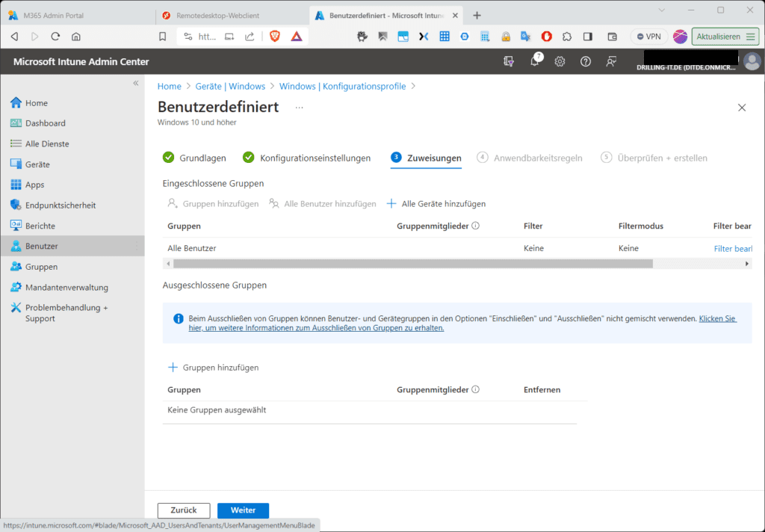This screenshot has height=532, width=765.
Task: Open the feedback icon in header
Action: pos(611,61)
